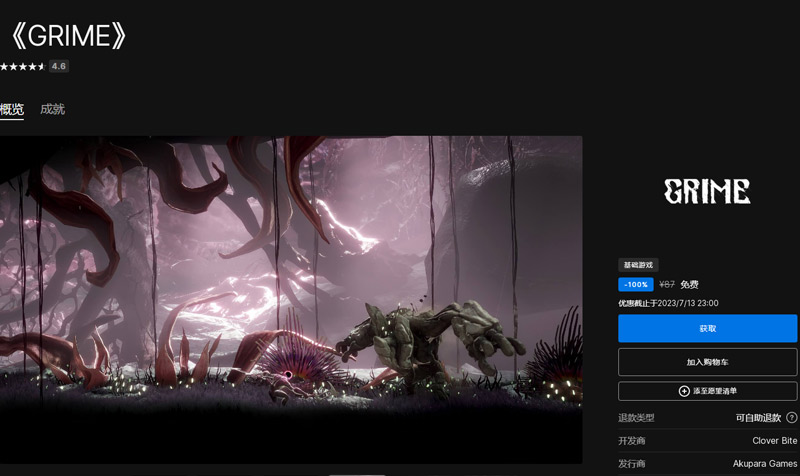Click the 《GRIME》 page title
800x476 pixels.
coord(68,36)
